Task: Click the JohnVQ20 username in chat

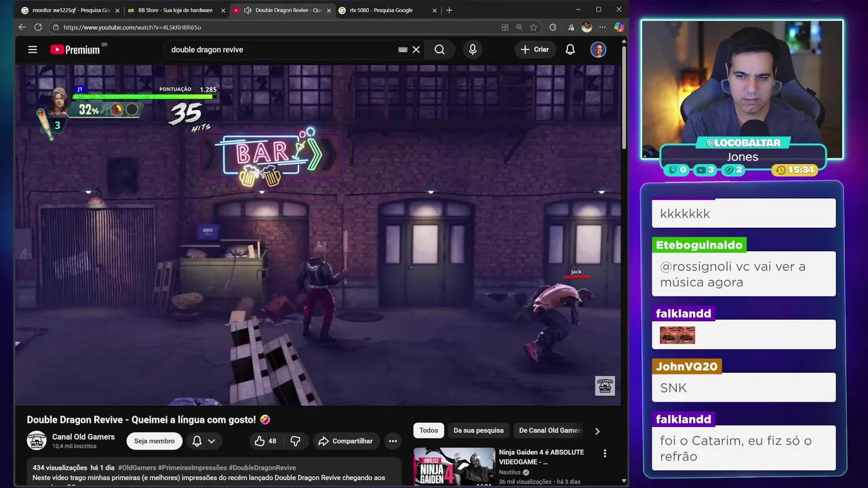Action: coord(686,366)
